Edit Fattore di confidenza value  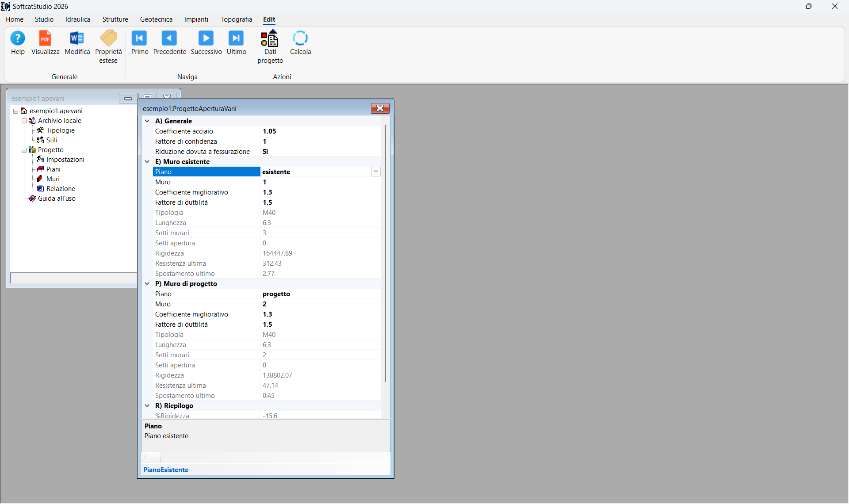[x=321, y=141]
